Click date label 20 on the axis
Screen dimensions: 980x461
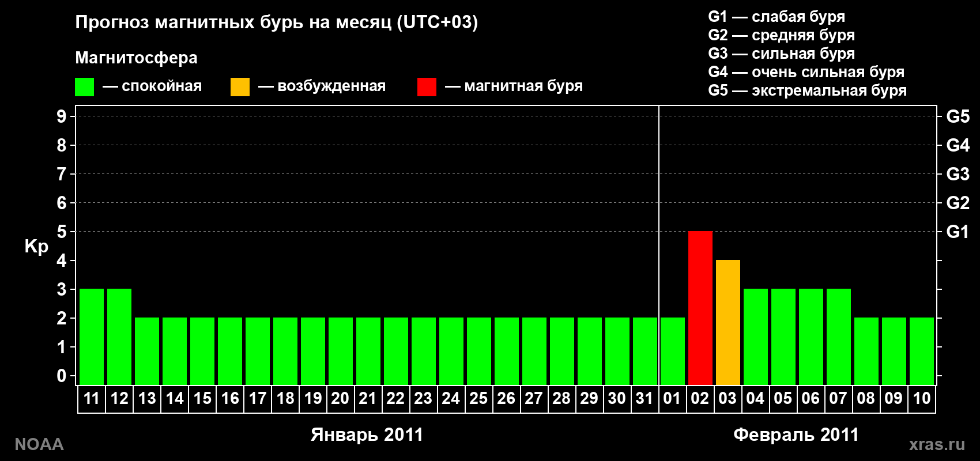[340, 399]
